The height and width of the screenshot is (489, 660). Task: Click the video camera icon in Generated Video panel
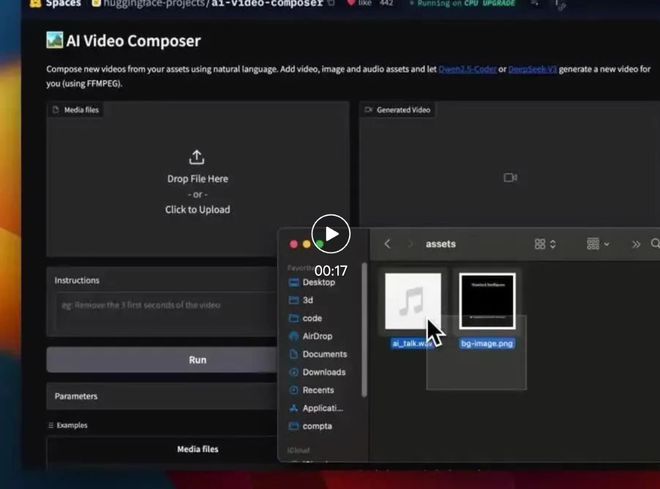[509, 177]
